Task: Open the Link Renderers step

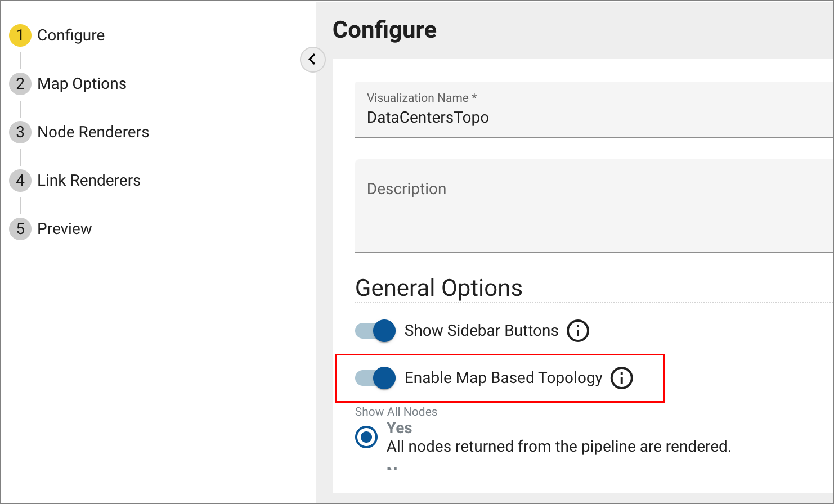Action: click(88, 180)
